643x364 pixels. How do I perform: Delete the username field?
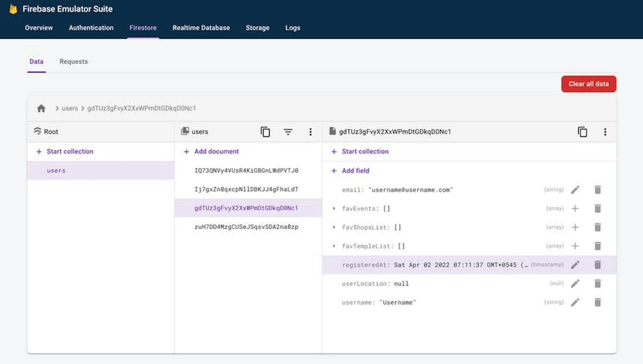click(x=598, y=302)
